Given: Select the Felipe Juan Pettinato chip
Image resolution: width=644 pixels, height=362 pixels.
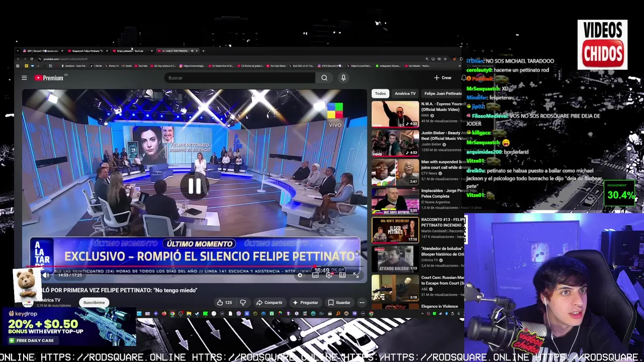Looking at the screenshot, I should [442, 94].
